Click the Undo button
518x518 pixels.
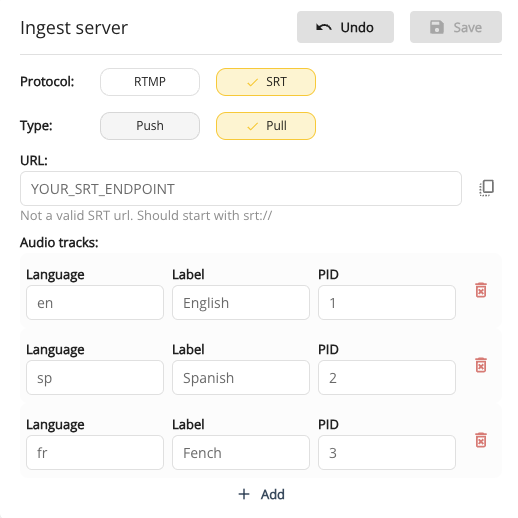click(x=345, y=27)
